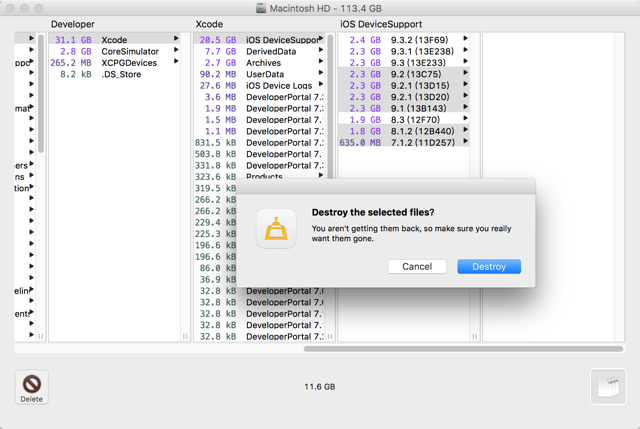The height and width of the screenshot is (429, 640).
Task: Select the .DS_Store file
Action: click(x=114, y=74)
